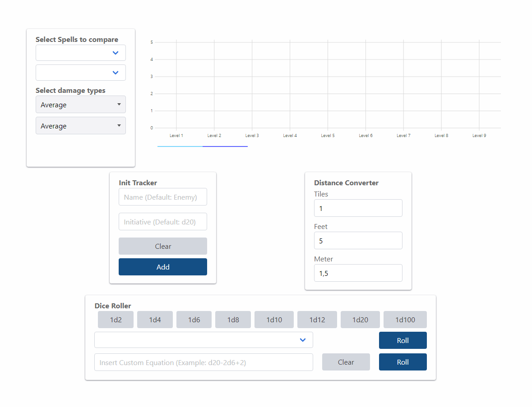Click the Meter input field

(358, 273)
